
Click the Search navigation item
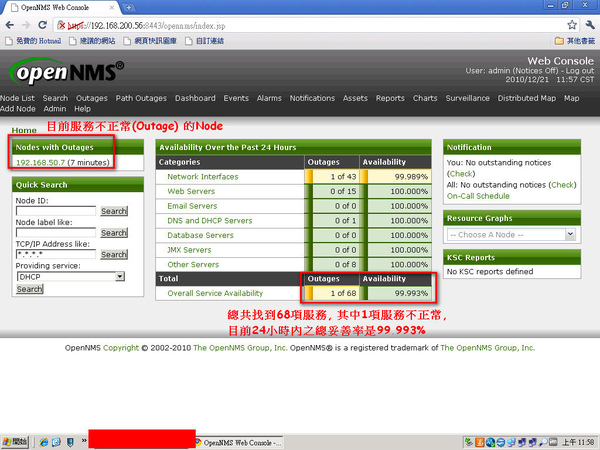55,98
